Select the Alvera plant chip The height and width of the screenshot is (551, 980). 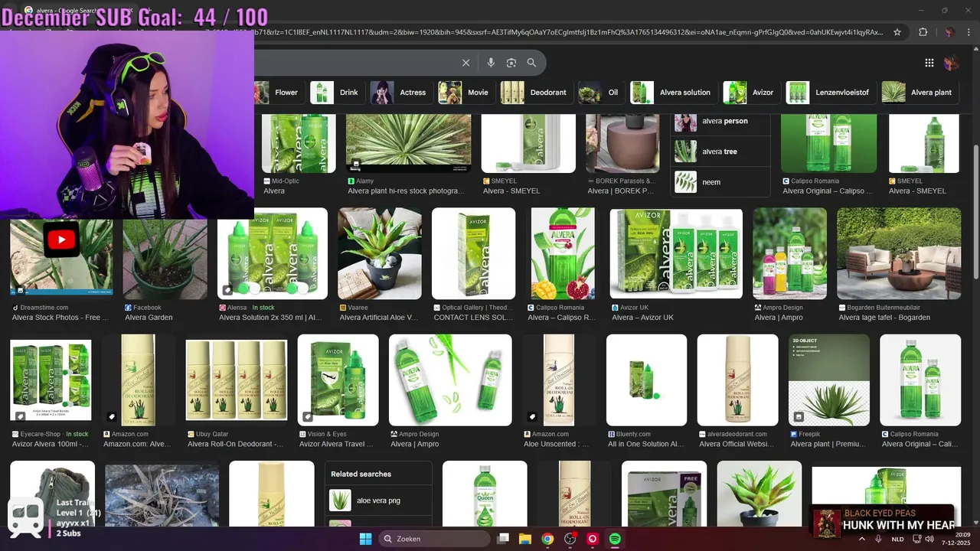point(919,93)
